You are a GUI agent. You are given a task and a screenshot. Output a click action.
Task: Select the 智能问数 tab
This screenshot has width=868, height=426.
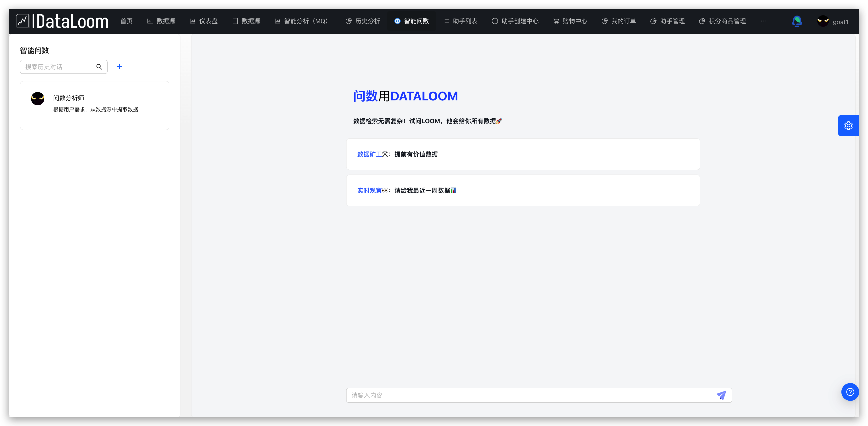pos(411,21)
